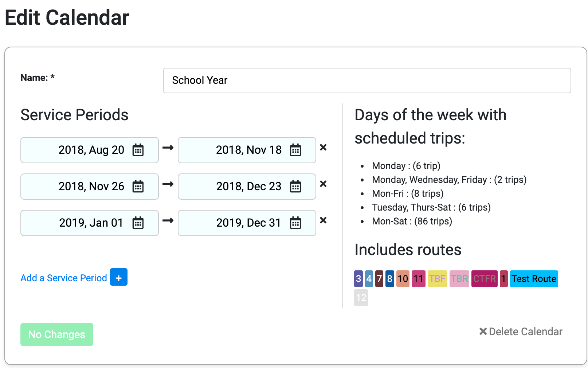Open calendar picker for 2018, Dec 23
This screenshot has width=588, height=368.
pyautogui.click(x=295, y=187)
